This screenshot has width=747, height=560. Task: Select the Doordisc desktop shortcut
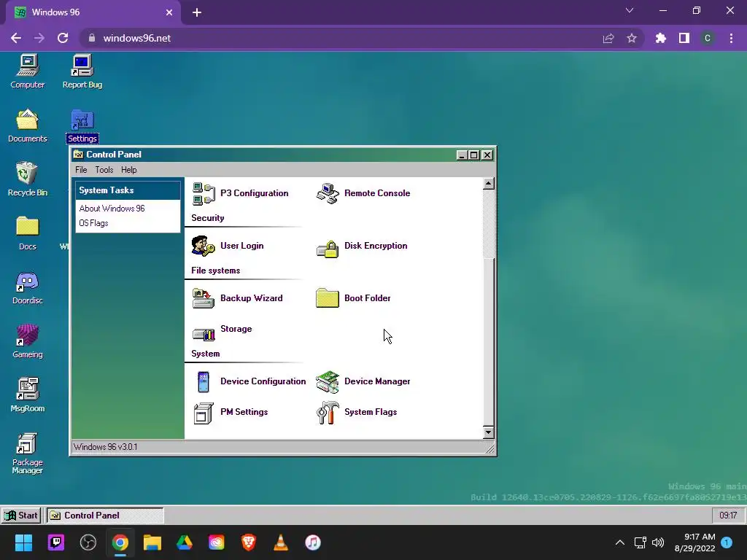(28, 287)
